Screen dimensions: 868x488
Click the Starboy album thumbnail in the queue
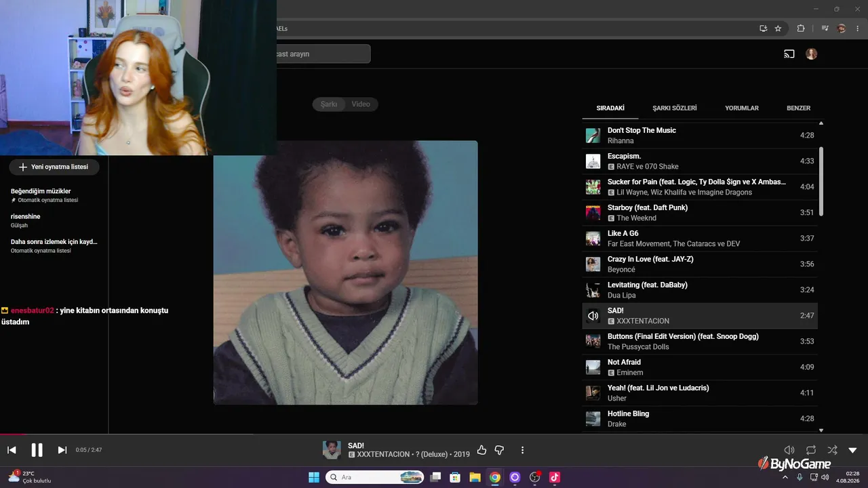pyautogui.click(x=593, y=213)
